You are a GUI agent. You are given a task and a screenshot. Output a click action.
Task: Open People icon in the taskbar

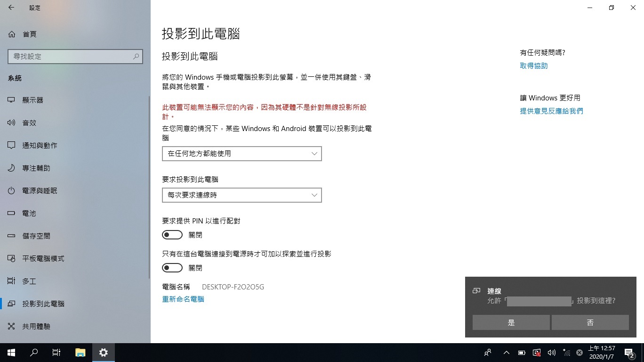point(488,353)
